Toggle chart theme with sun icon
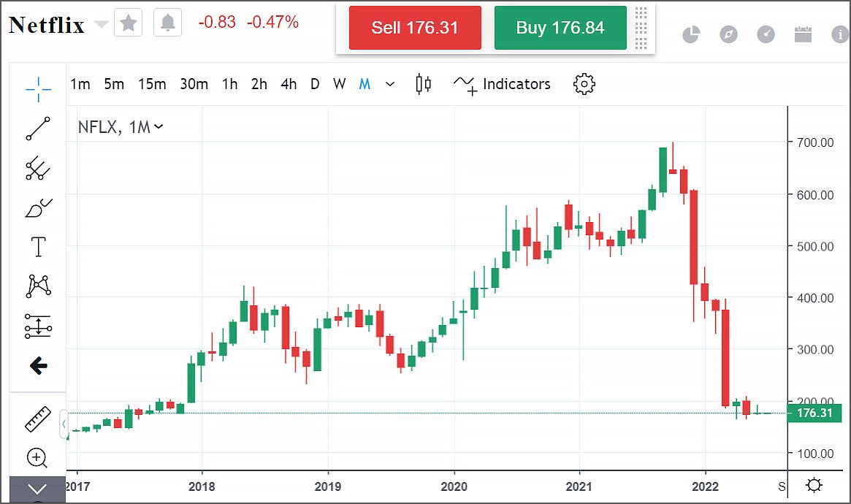Screen dimensions: 851x504 tap(814, 485)
